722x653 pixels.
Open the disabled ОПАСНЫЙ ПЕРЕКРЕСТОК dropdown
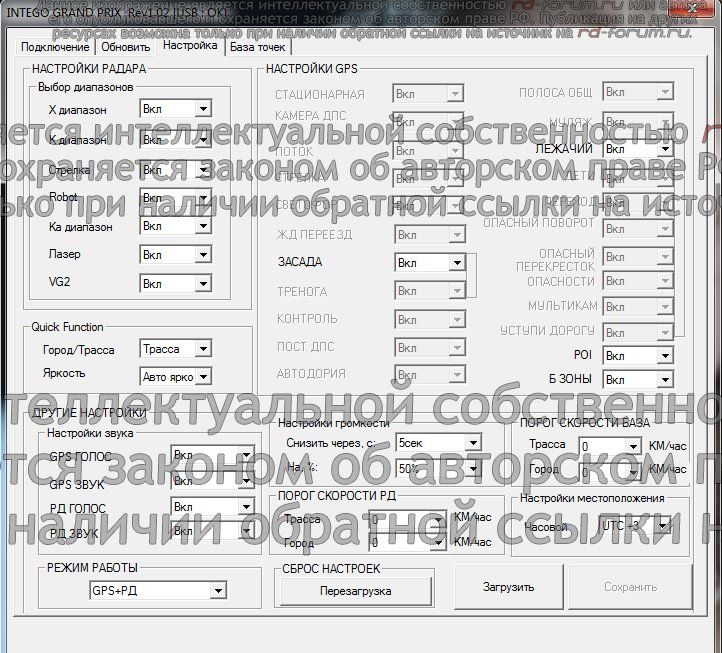638,257
